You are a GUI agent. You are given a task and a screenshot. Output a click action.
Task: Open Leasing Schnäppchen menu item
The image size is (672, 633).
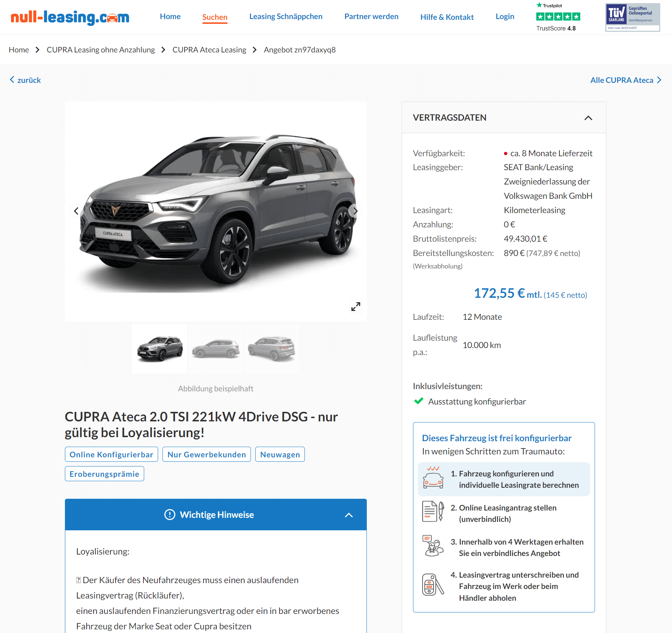[x=286, y=17]
